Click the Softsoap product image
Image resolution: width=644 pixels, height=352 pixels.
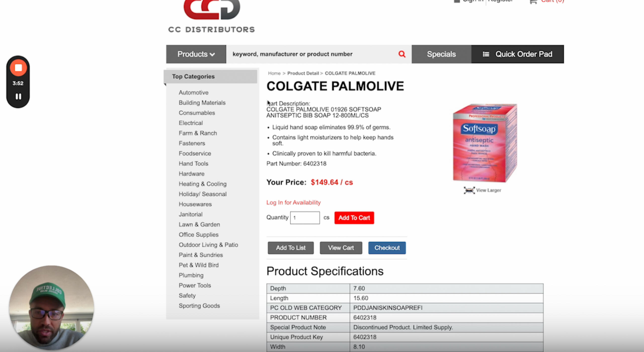tap(485, 143)
